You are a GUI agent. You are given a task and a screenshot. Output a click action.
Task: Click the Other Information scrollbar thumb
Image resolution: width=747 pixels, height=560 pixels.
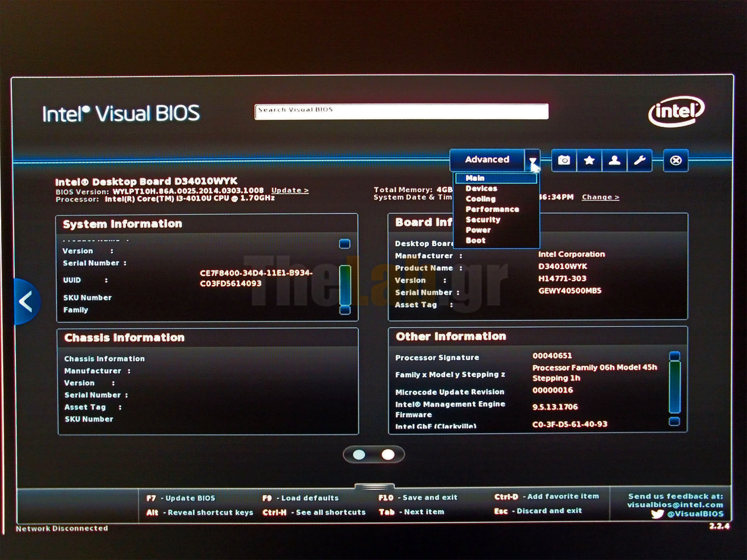(675, 387)
